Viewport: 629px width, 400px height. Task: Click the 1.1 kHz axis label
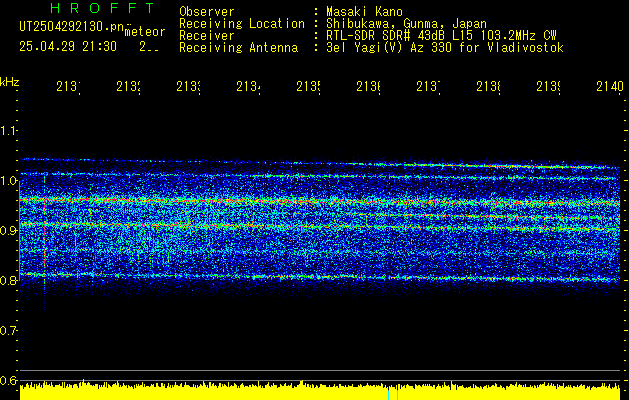click(x=8, y=130)
